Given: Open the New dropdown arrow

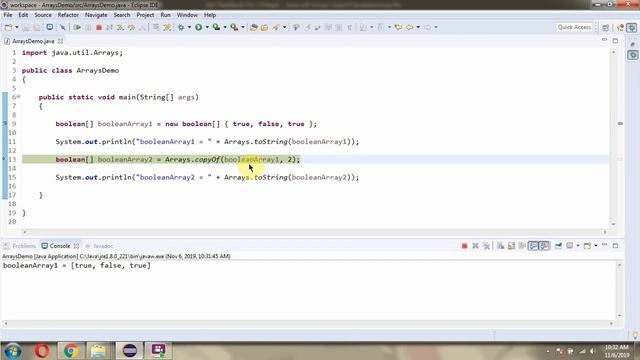Looking at the screenshot, I should pyautogui.click(x=17, y=27).
